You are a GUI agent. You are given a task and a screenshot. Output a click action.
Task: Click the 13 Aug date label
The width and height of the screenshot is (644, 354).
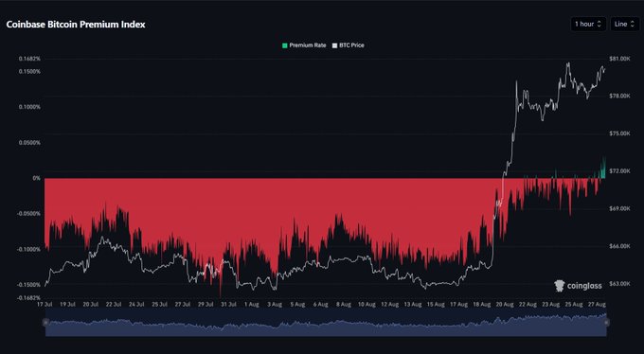(x=412, y=305)
